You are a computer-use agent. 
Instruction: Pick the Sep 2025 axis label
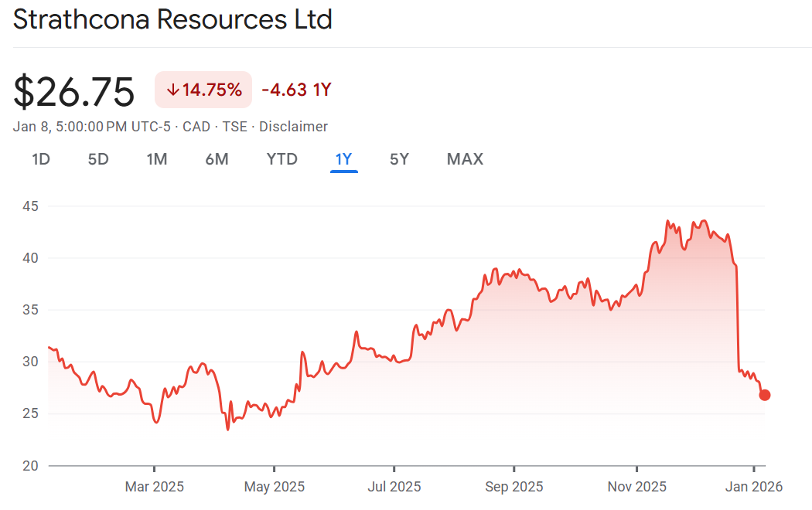(x=513, y=487)
